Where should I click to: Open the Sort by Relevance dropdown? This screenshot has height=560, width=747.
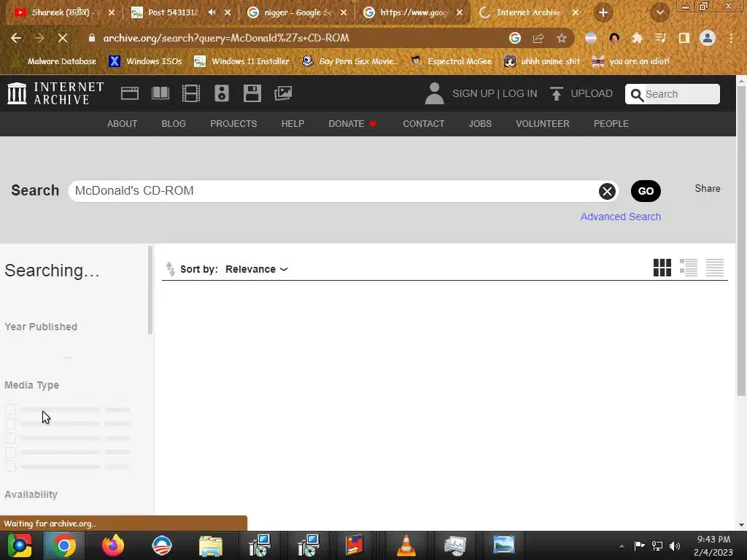coord(256,269)
